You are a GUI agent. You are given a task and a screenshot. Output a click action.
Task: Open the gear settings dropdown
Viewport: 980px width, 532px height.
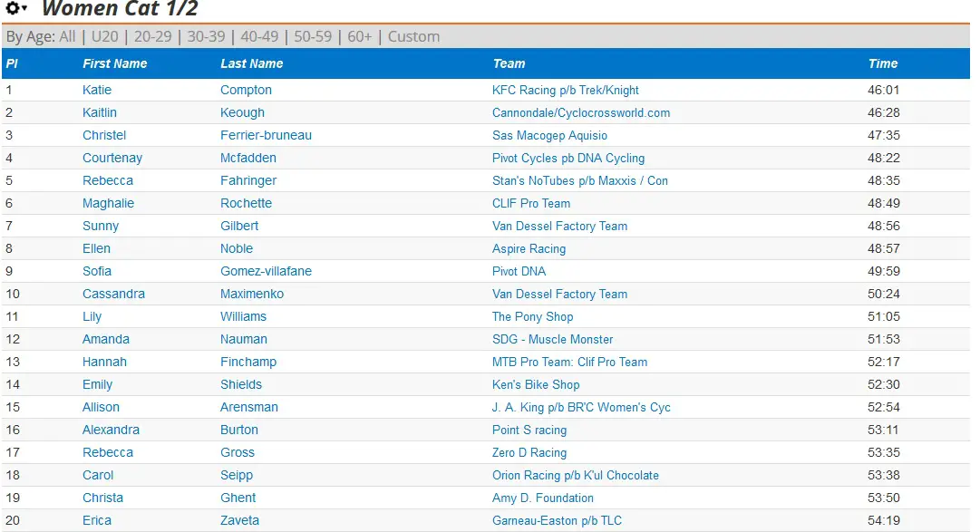pos(16,8)
